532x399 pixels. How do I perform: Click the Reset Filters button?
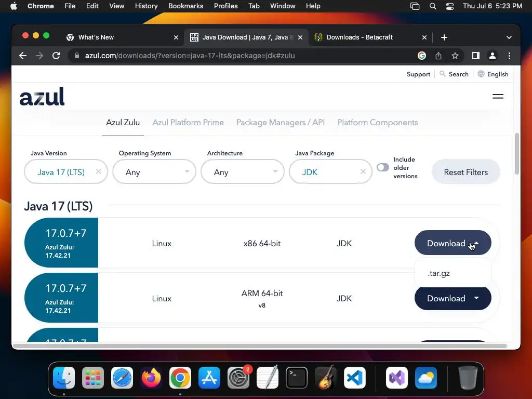[x=466, y=172]
